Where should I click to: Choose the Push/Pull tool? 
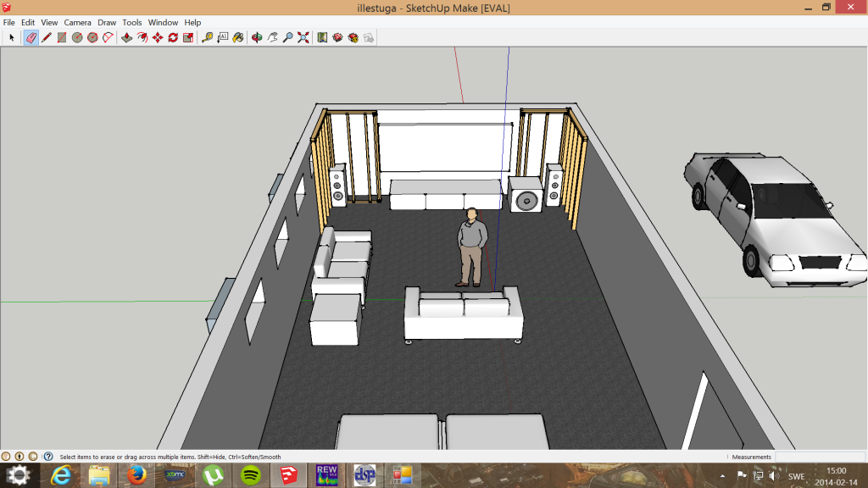click(x=126, y=37)
